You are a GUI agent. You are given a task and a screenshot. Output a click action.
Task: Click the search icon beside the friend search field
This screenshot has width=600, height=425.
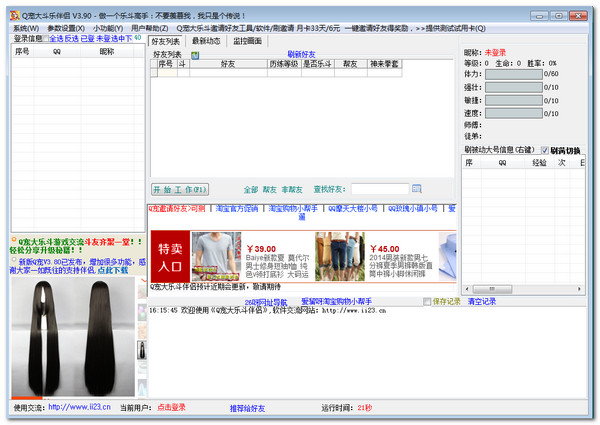click(x=416, y=188)
